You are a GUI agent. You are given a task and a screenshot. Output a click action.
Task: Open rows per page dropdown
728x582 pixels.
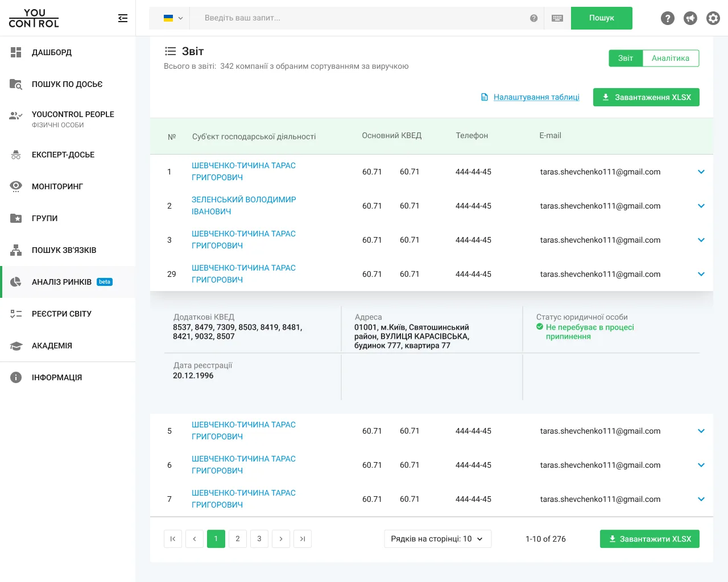pyautogui.click(x=437, y=539)
